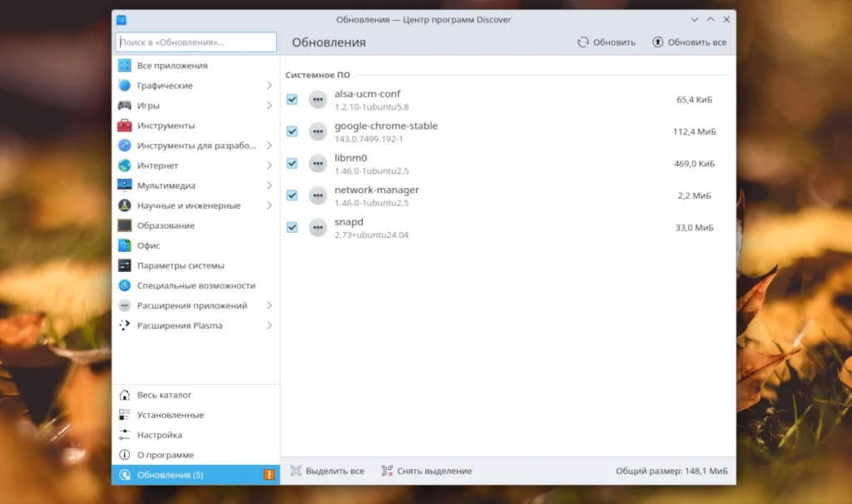Open Параметры системы category

pyautogui.click(x=196, y=265)
